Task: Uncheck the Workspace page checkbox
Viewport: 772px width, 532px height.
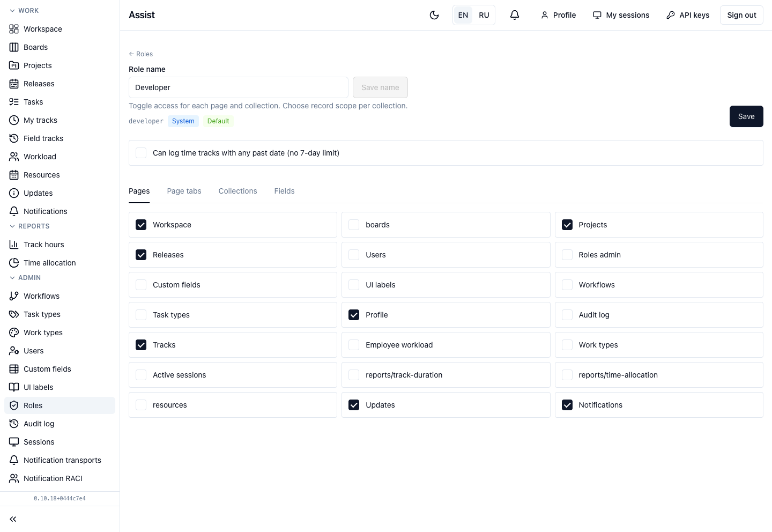Action: pos(141,225)
